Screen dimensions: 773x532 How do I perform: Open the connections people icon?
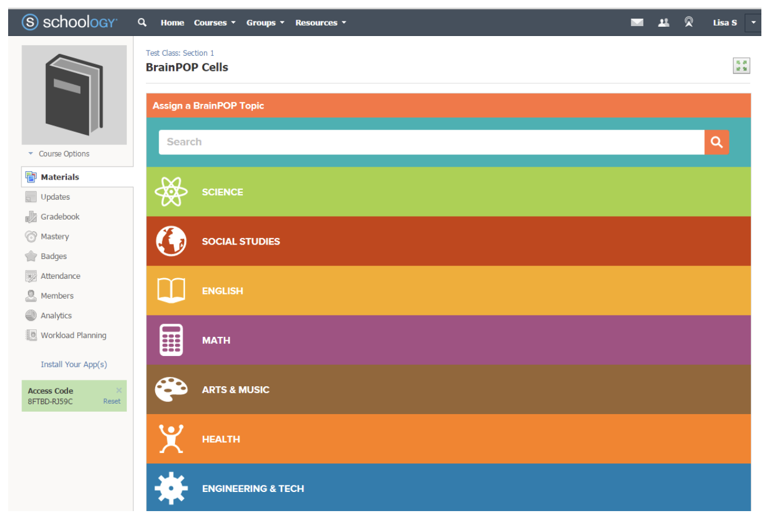click(x=663, y=23)
